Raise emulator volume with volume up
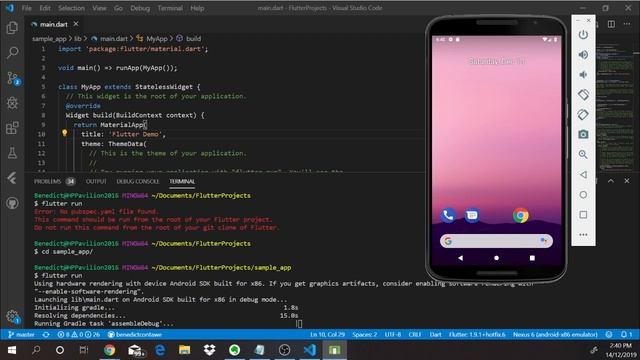The image size is (640, 360). point(583,55)
